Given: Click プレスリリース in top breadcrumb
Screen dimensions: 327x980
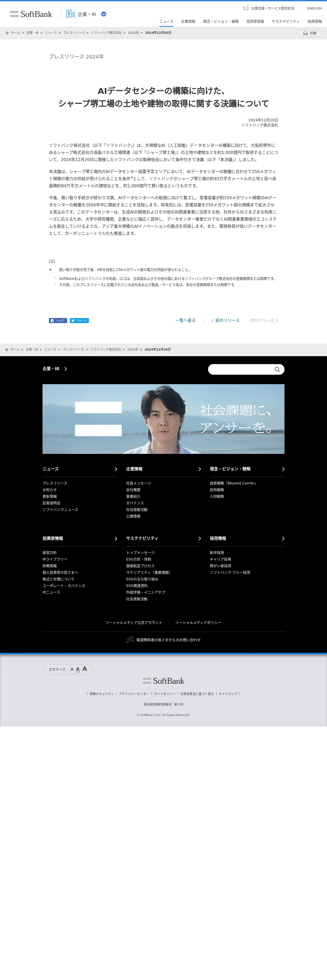Looking at the screenshot, I should (74, 33).
